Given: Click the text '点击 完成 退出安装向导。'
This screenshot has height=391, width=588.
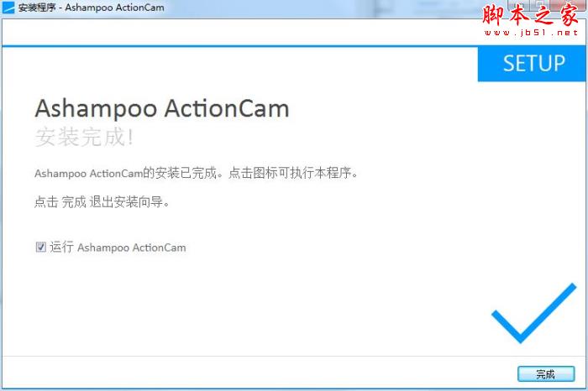Looking at the screenshot, I should (102, 202).
